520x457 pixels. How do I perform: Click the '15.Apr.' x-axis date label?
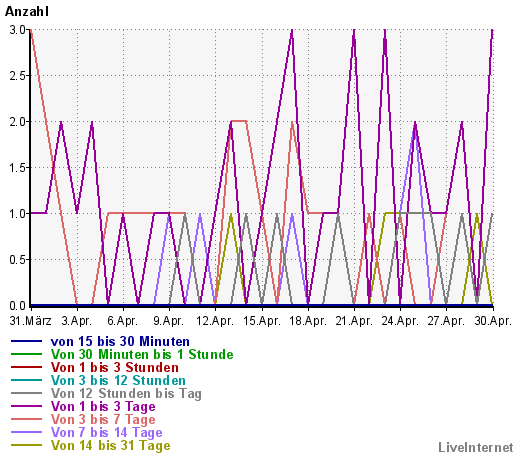pos(262,321)
